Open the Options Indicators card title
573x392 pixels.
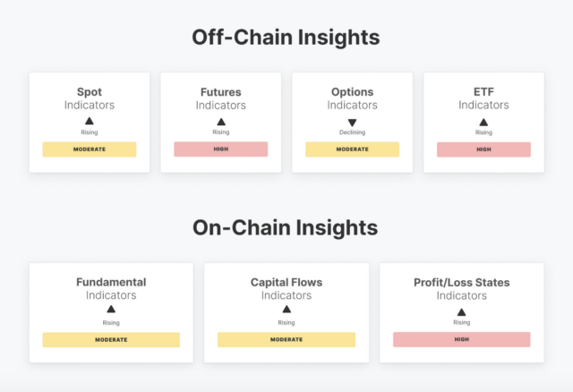click(352, 98)
